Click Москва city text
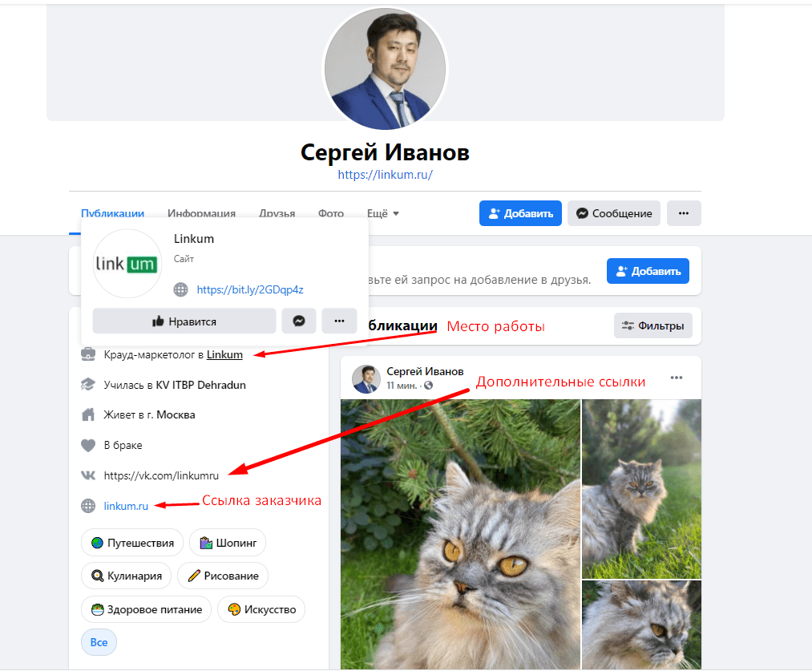The height and width of the screenshot is (671, 812). [x=176, y=414]
